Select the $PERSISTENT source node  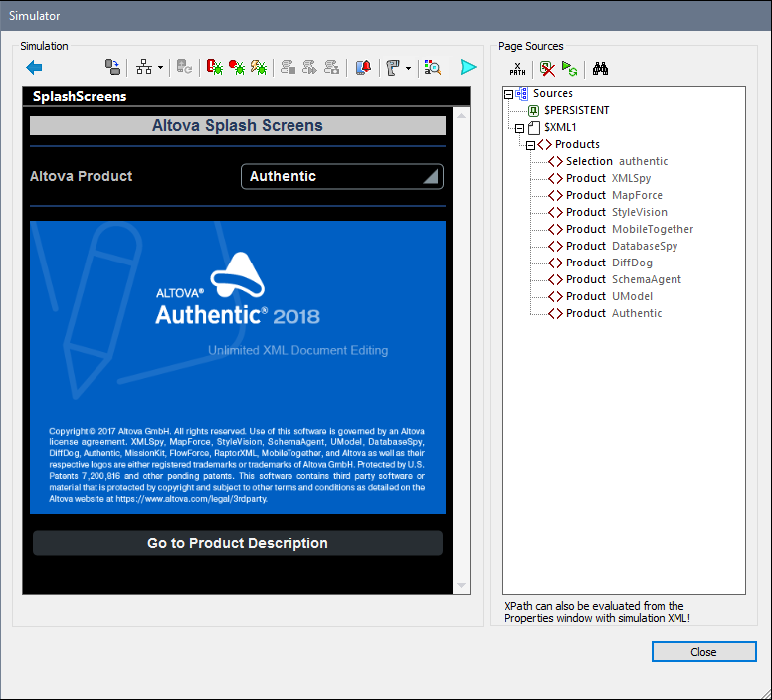point(576,110)
